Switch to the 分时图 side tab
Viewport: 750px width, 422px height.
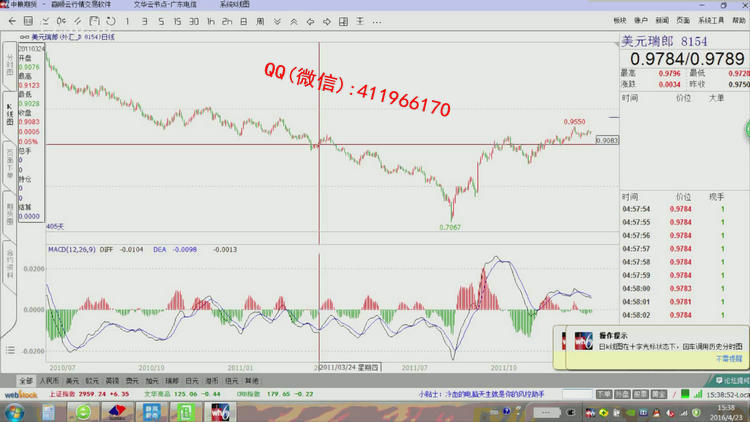tap(10, 66)
